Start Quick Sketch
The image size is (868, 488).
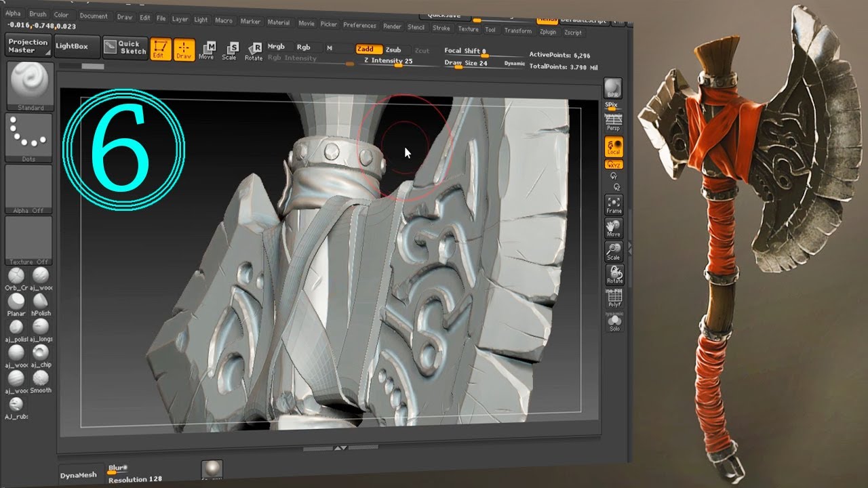pos(125,47)
